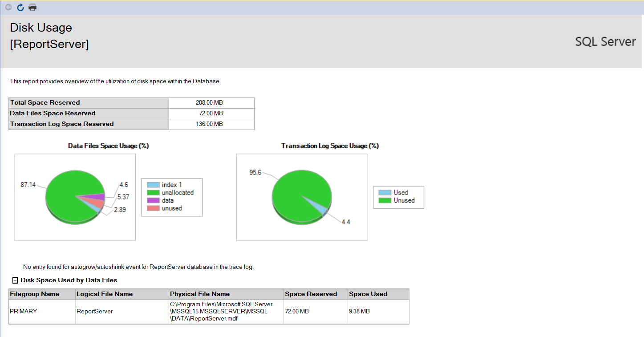The width and height of the screenshot is (644, 337).
Task: Click the index 1 legend color swatch
Action: pos(153,185)
